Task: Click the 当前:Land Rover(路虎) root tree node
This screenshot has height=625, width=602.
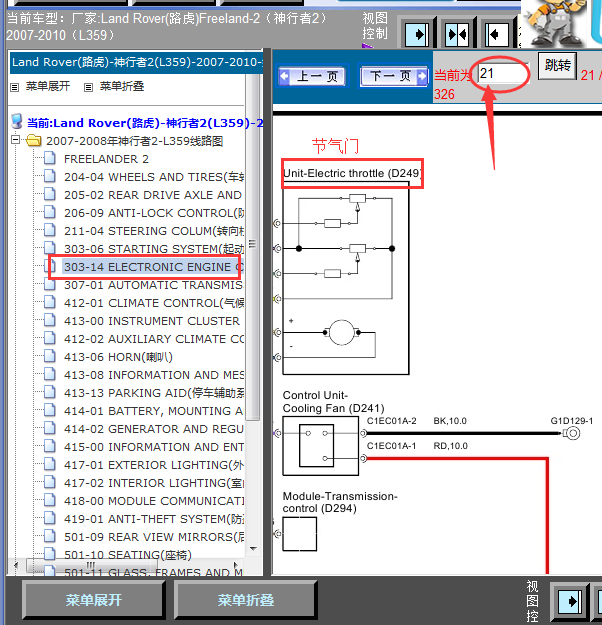Action: pos(145,123)
